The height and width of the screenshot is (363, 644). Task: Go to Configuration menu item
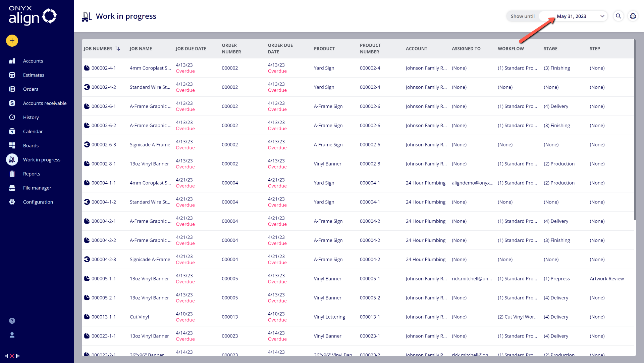tap(38, 202)
